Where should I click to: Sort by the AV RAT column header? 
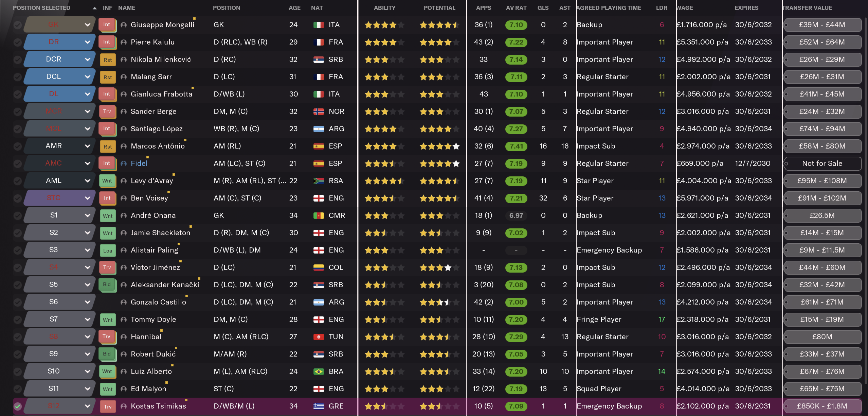pos(516,8)
